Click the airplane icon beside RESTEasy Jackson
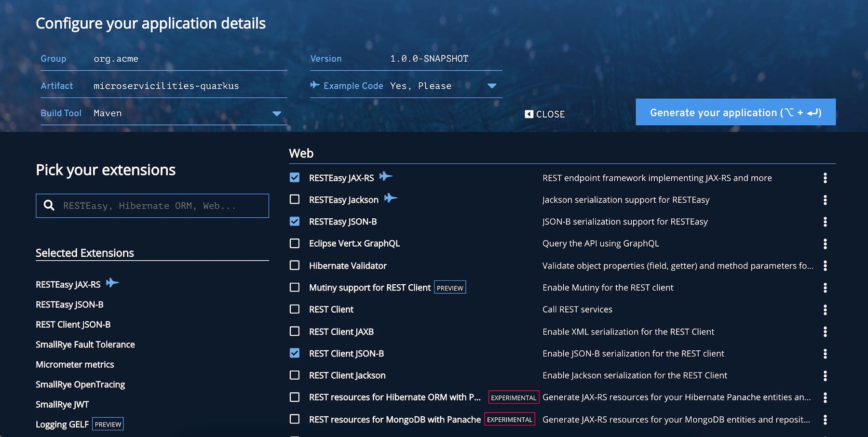Viewport: 868px width, 437px height. 391,198
